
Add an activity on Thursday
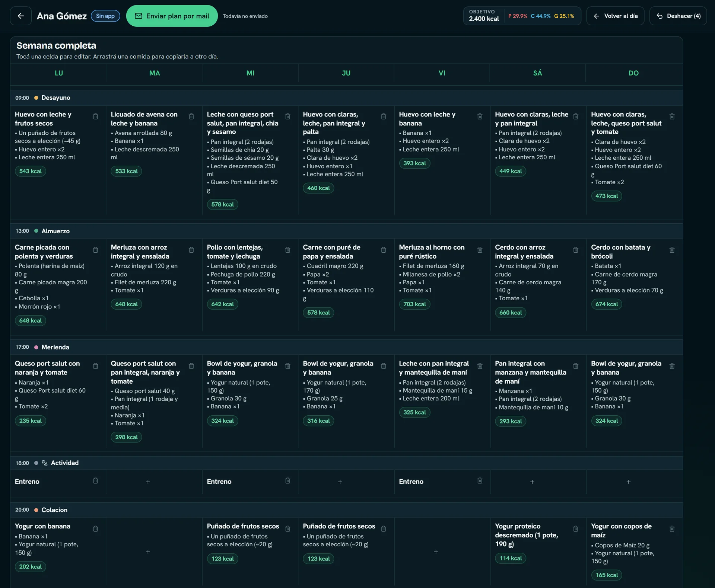pos(340,482)
